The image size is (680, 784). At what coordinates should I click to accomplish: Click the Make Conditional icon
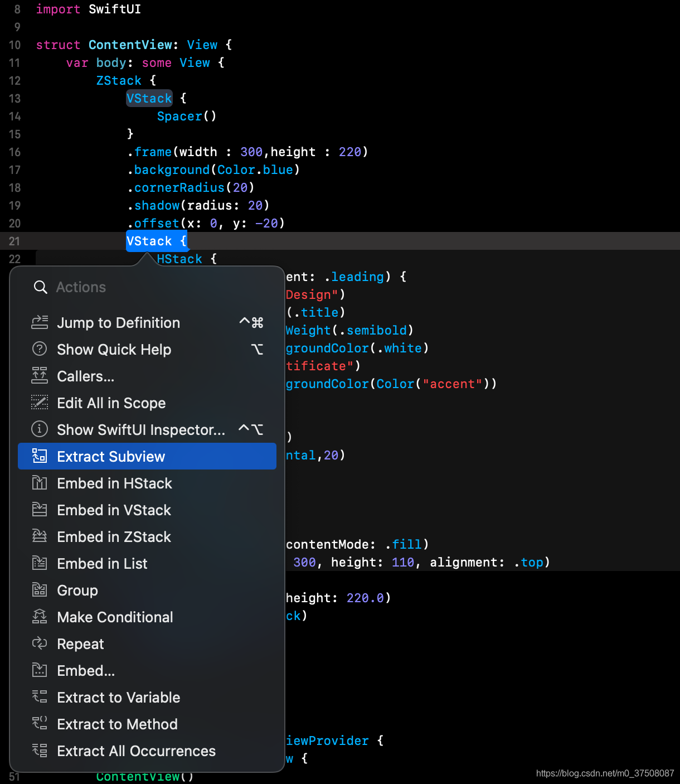tap(40, 617)
